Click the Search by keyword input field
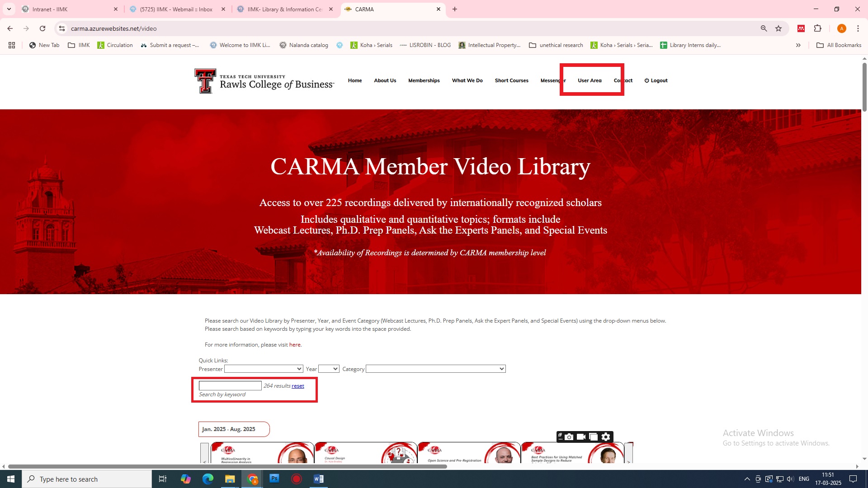The height and width of the screenshot is (488, 868). pyautogui.click(x=230, y=386)
